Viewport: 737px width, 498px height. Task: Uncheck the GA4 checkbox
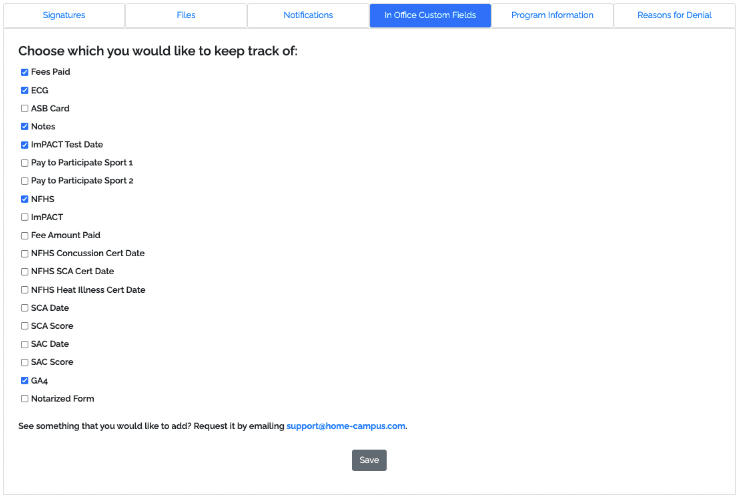click(x=25, y=381)
